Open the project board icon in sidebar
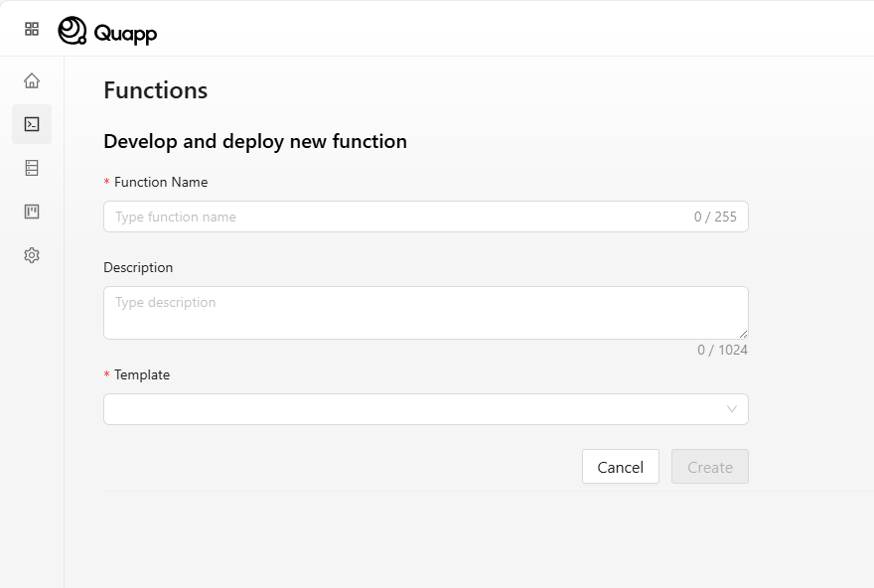This screenshot has width=874, height=588. pos(31,212)
